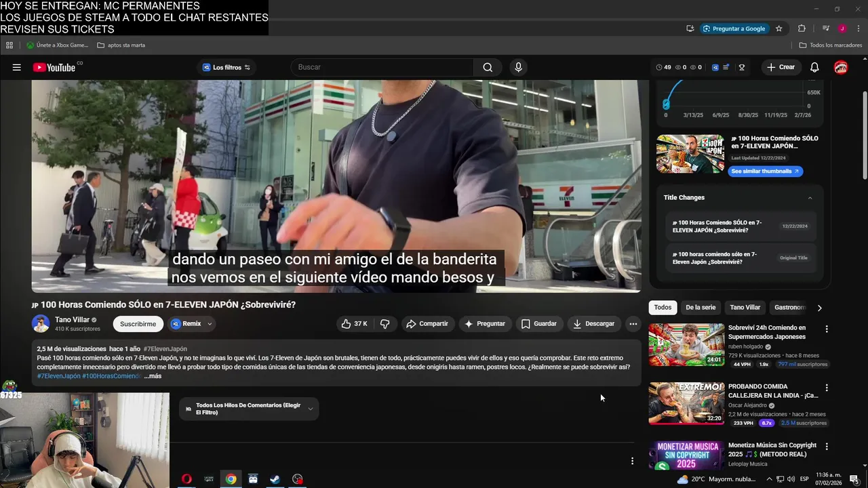Dislike the video with thumbs down
The image size is (868, 488).
384,324
